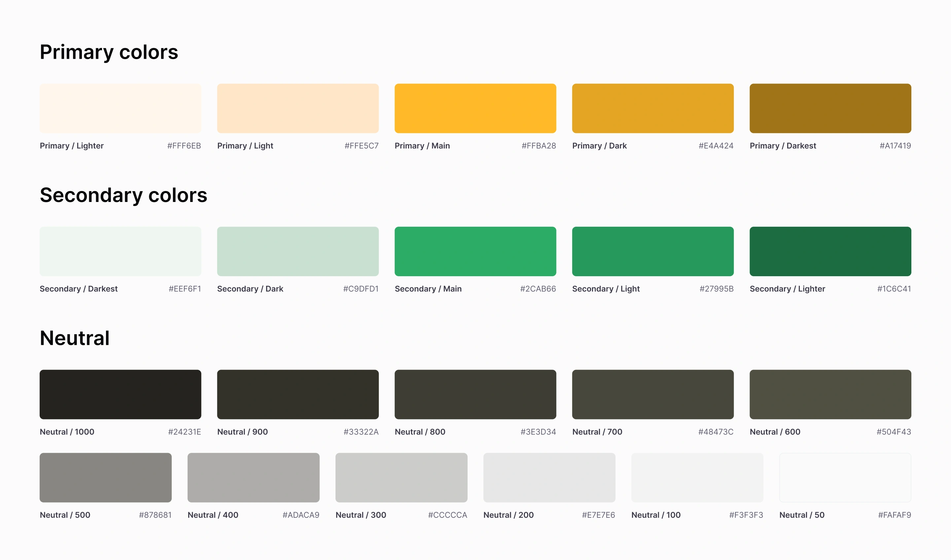951x560 pixels.
Task: Pick the Neutral / 800 swatch
Action: [x=475, y=394]
